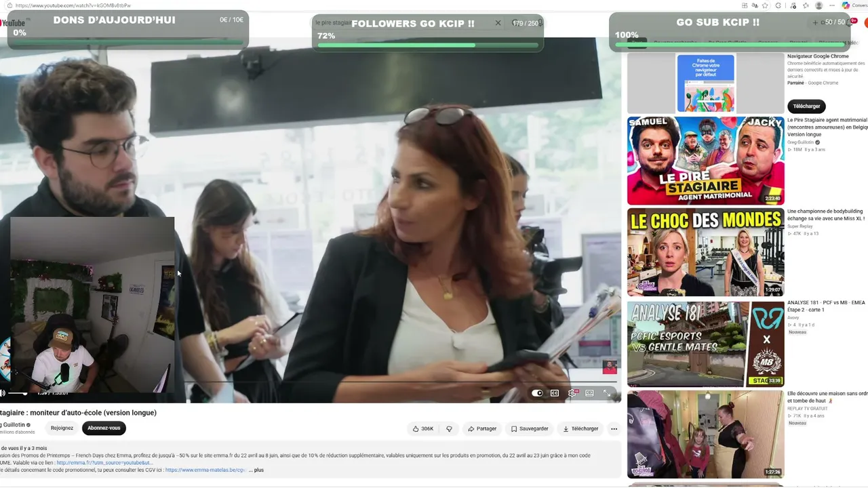This screenshot has height=488, width=868.
Task: Open the browser three-dot settings menu
Action: (831, 5)
